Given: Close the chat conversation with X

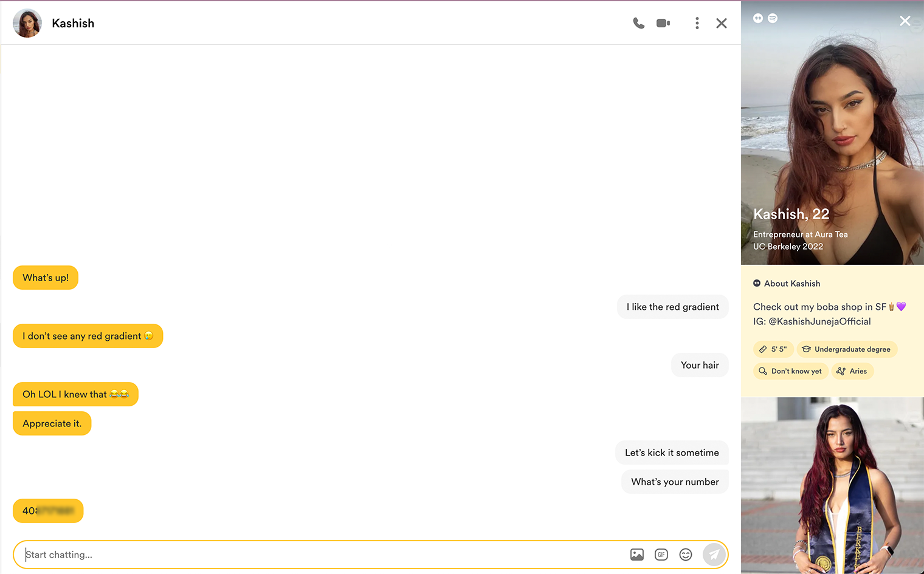Looking at the screenshot, I should 722,23.
